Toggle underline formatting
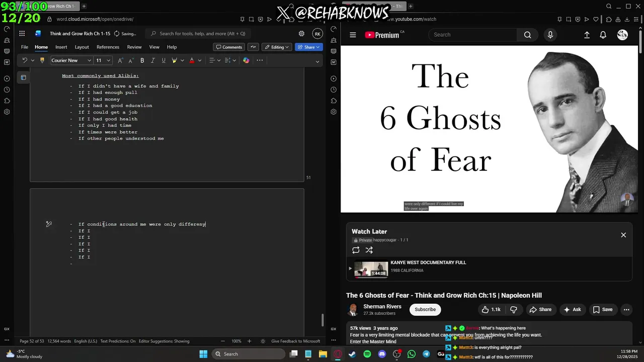This screenshot has height=362, width=644. 164,60
